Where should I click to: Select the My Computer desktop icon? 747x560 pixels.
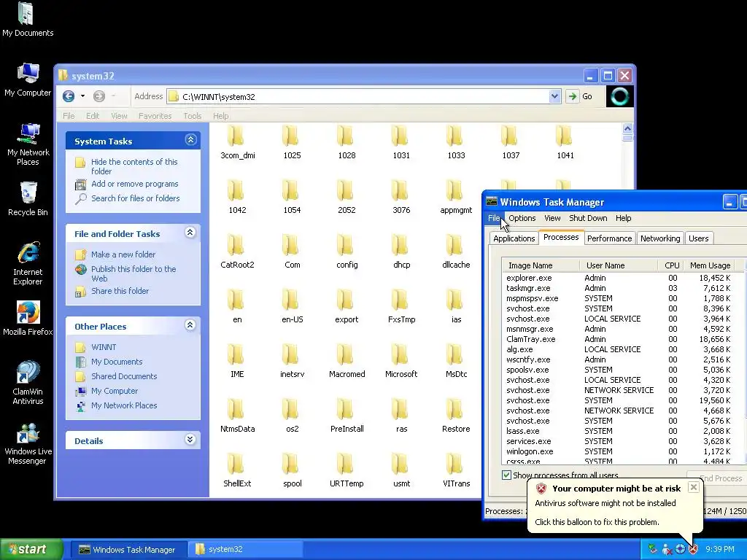(x=28, y=79)
